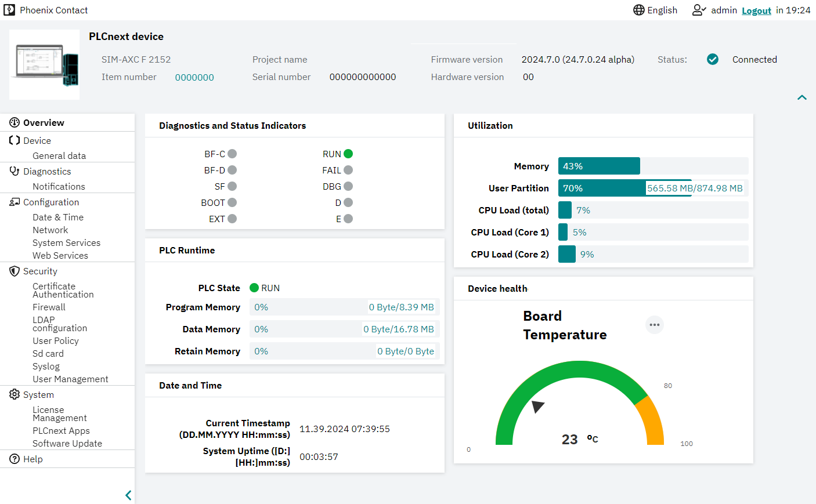Click the PLC State green RUN indicator

(254, 288)
